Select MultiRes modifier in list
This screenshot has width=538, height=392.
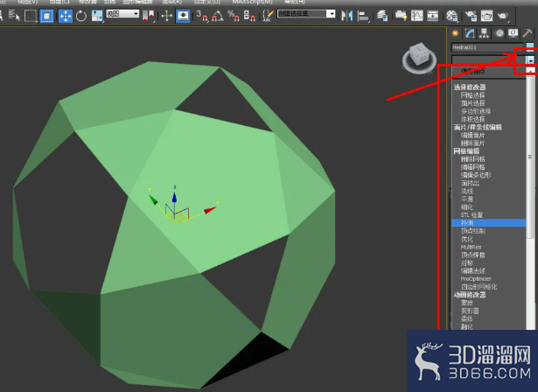click(x=471, y=247)
